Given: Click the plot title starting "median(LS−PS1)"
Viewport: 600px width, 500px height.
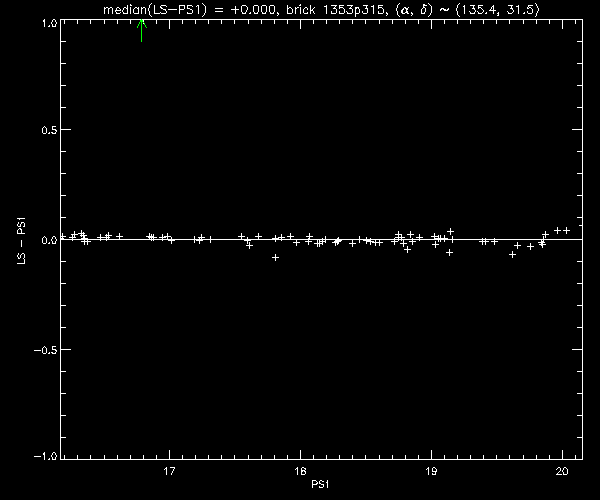Looking at the screenshot, I should [x=321, y=10].
